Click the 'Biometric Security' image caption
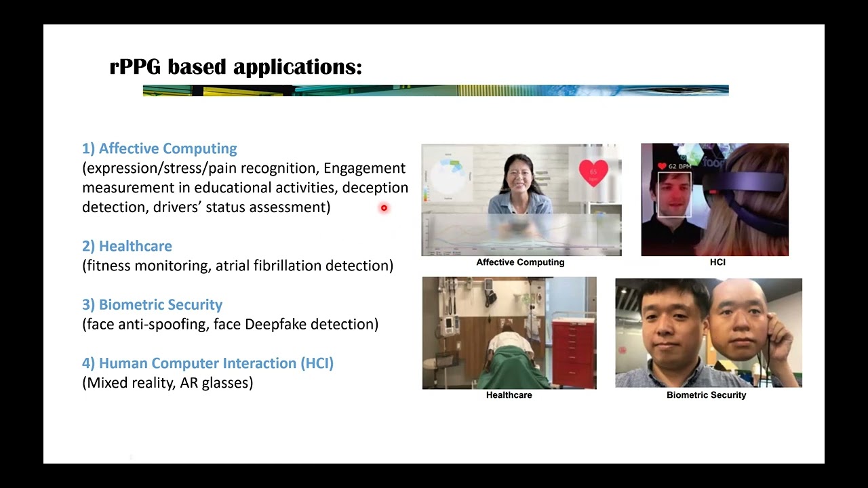868x488 pixels. tap(706, 395)
